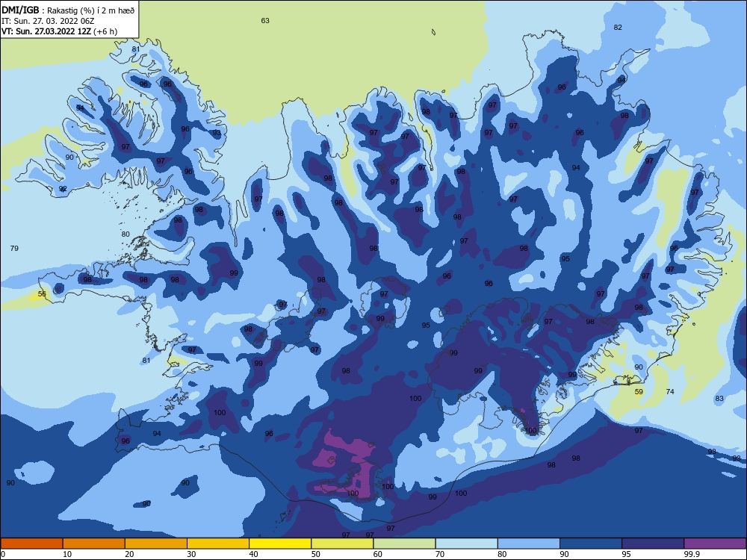
Task: Click the light green 60–70 legend swatch
Action: click(x=404, y=544)
